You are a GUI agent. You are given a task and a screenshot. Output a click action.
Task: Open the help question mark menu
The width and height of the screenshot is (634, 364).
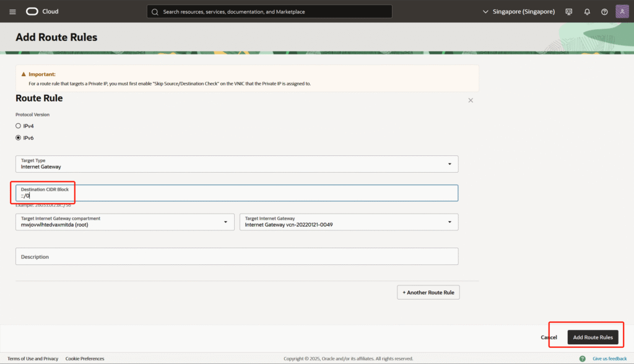click(604, 12)
